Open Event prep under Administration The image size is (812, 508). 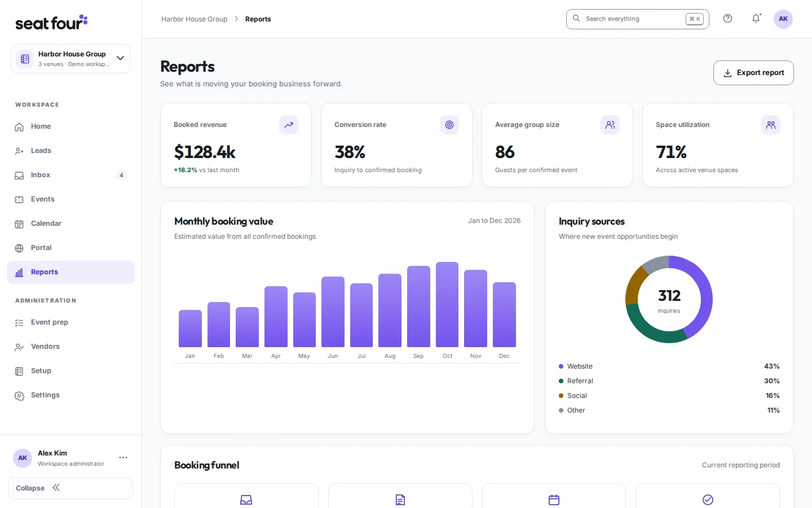point(70,322)
